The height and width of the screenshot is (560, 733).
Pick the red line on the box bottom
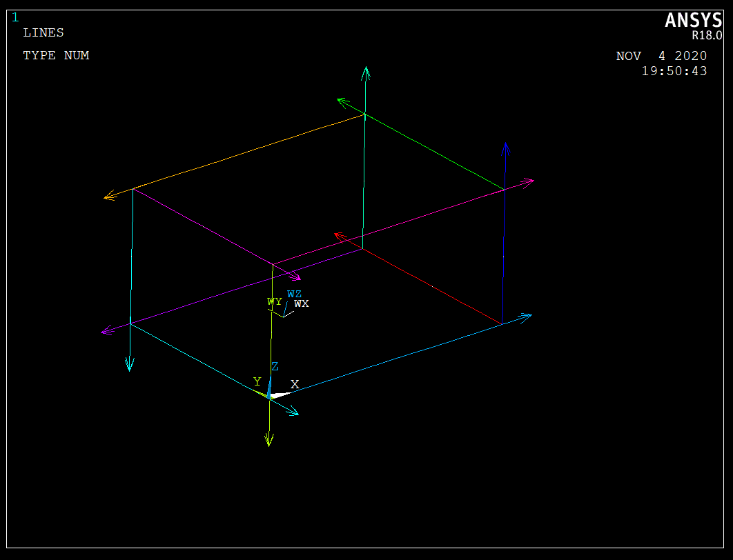[431, 286]
